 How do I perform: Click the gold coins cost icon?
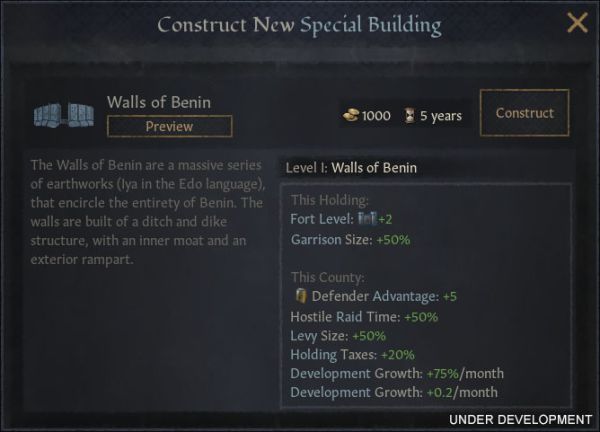[x=351, y=115]
